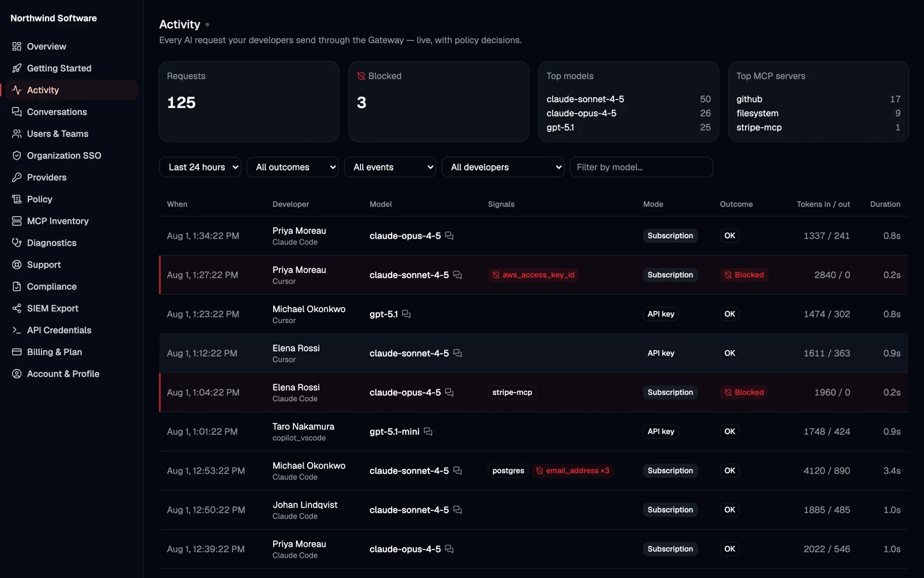Click the Providers key icon
Screen dimensions: 924x578
pos(17,177)
